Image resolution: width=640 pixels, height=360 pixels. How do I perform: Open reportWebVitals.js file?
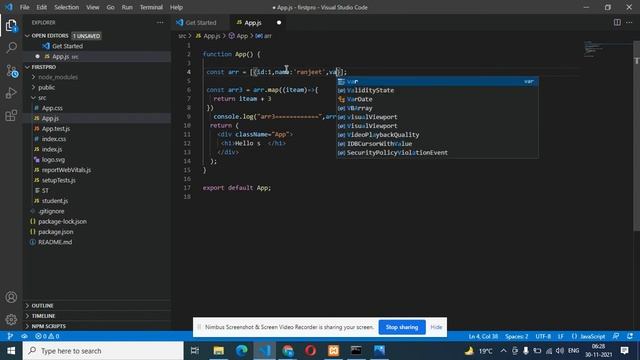[67, 170]
